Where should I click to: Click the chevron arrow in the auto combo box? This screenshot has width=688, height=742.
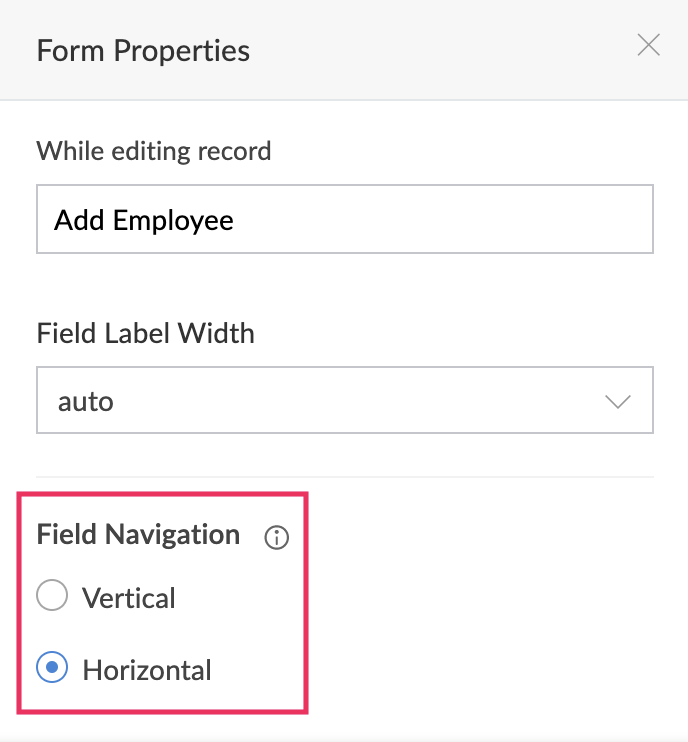point(619,402)
